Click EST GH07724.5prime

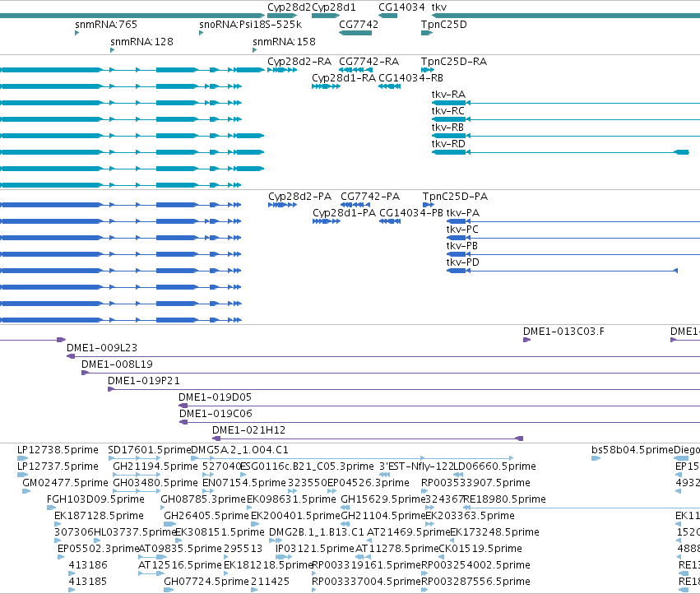pyautogui.click(x=169, y=590)
